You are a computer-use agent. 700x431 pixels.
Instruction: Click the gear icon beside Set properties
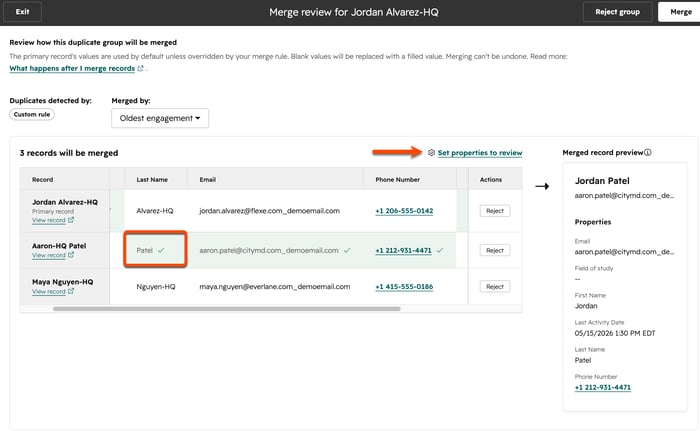(x=431, y=152)
